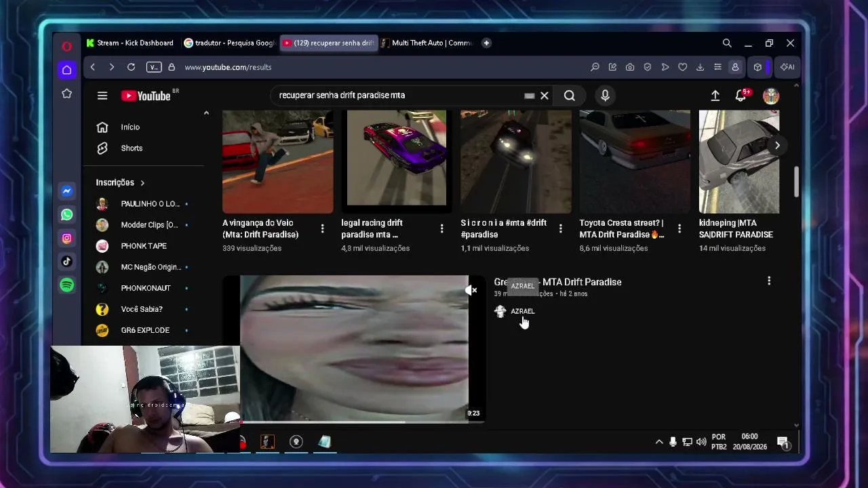
Task: Open GR6 EXPLODE subscription channel
Action: [x=144, y=330]
